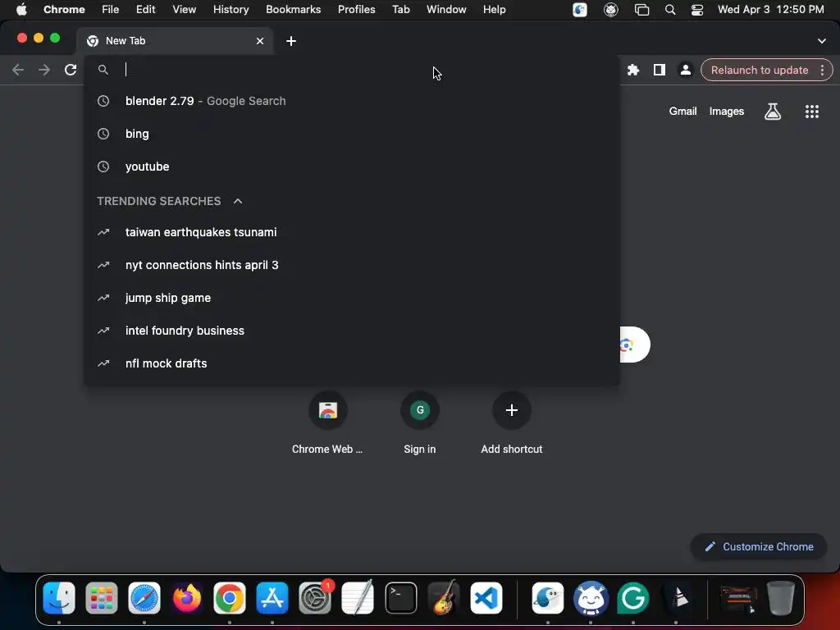Open Spotlight search in menu bar

[669, 10]
